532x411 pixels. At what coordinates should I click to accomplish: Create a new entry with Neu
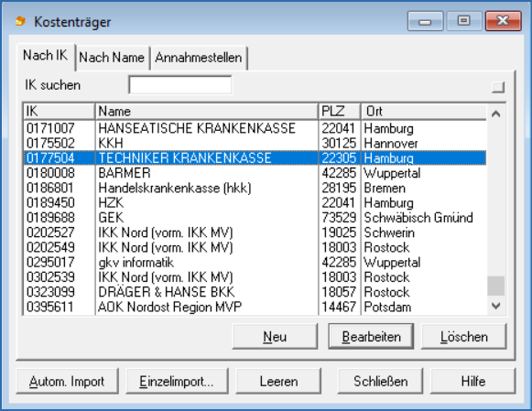pyautogui.click(x=275, y=337)
